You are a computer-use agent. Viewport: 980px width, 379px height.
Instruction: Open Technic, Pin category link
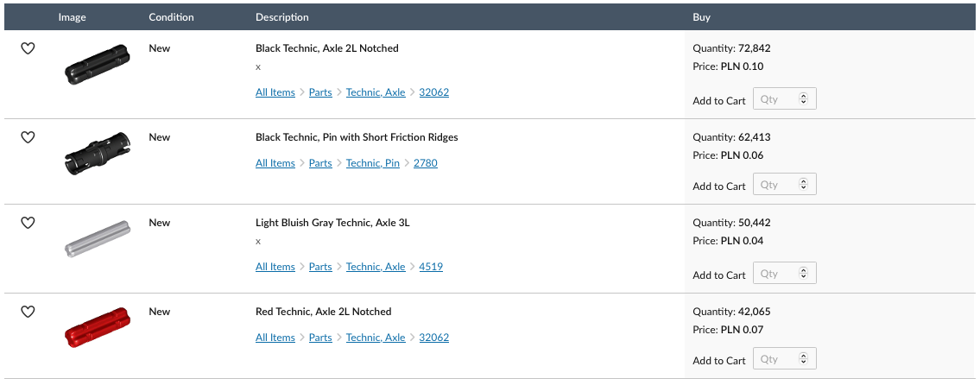[372, 163]
